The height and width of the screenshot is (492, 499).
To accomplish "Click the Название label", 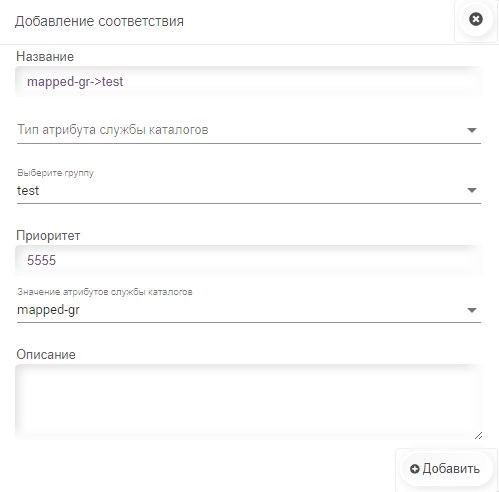I will (45, 56).
